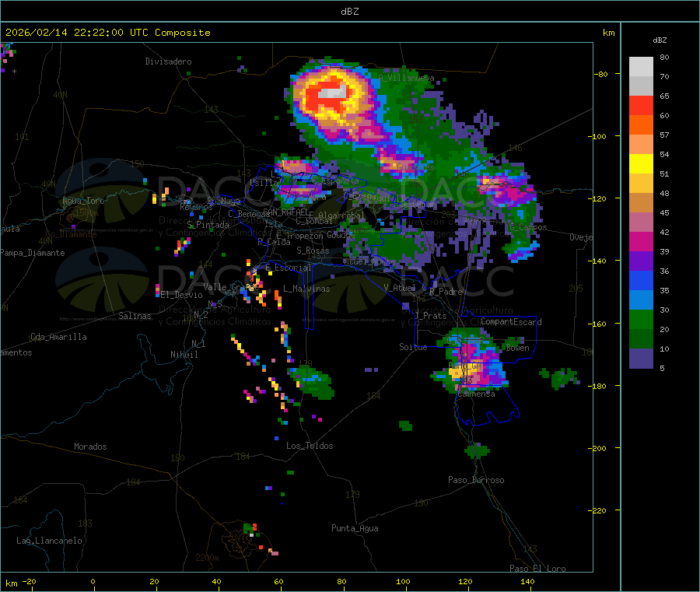The height and width of the screenshot is (592, 700).
Task: Click the Agua_Toro map label
Action: 83,201
